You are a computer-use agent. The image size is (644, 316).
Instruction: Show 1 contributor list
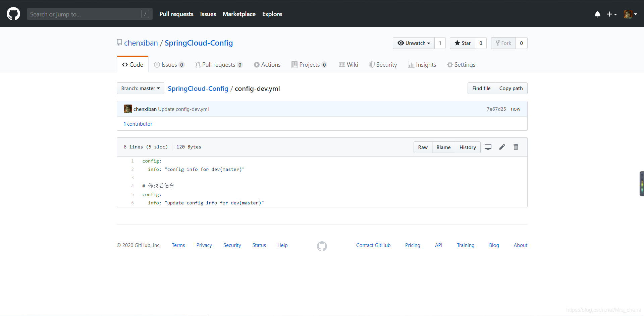[138, 124]
